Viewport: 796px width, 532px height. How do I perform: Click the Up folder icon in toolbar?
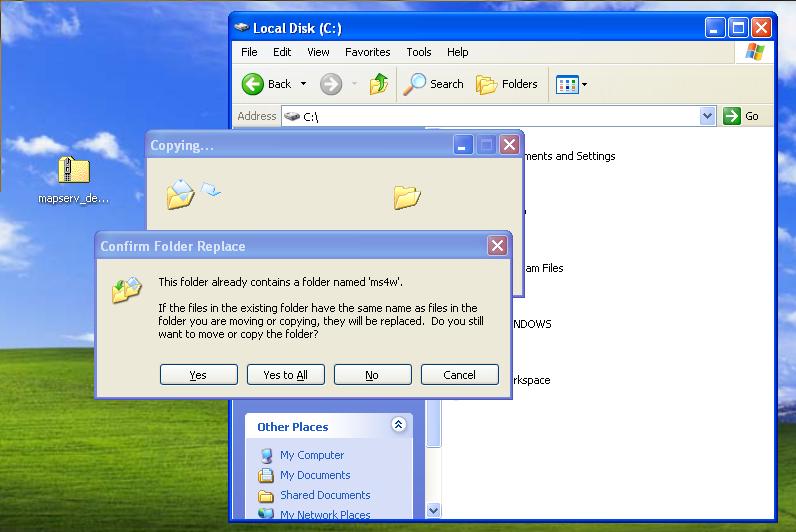coord(379,84)
